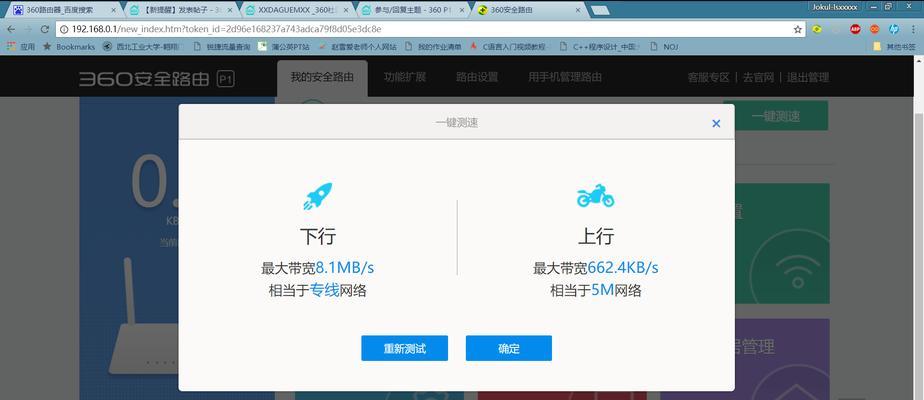Click the motorcycle icon above 上行

click(x=595, y=195)
